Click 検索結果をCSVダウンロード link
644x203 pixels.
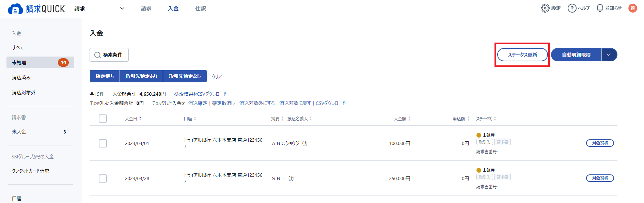tap(200, 94)
